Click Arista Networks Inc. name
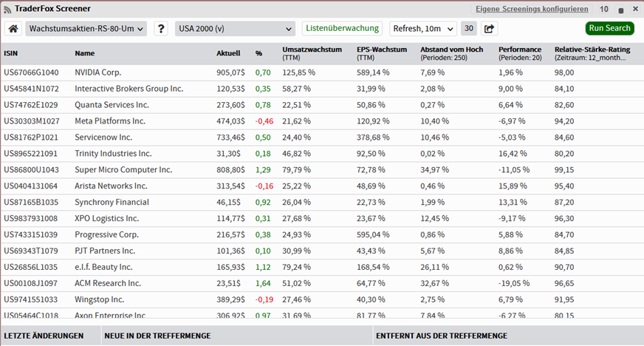The width and height of the screenshot is (644, 346). pyautogui.click(x=111, y=186)
